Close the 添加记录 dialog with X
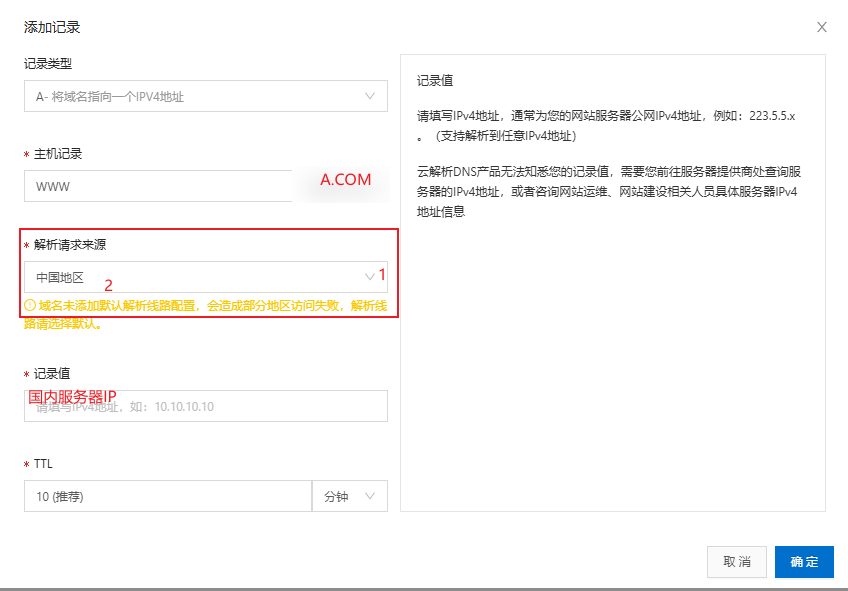 (x=822, y=27)
